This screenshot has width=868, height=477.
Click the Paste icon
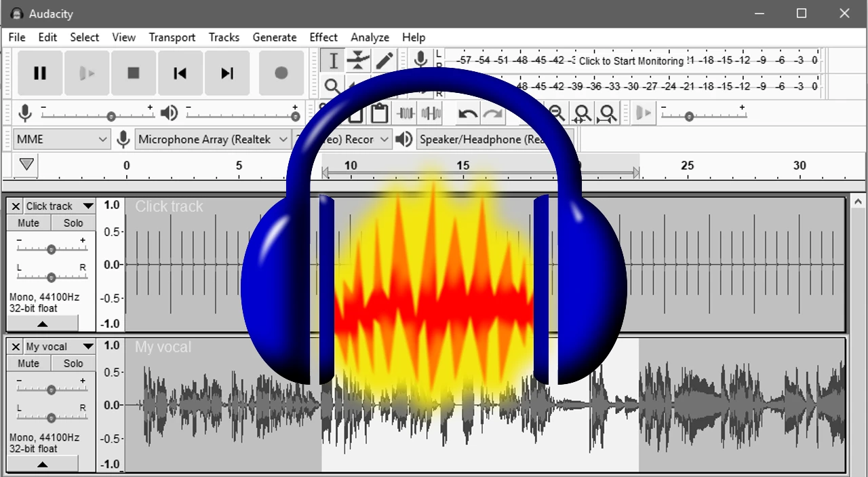pyautogui.click(x=379, y=113)
